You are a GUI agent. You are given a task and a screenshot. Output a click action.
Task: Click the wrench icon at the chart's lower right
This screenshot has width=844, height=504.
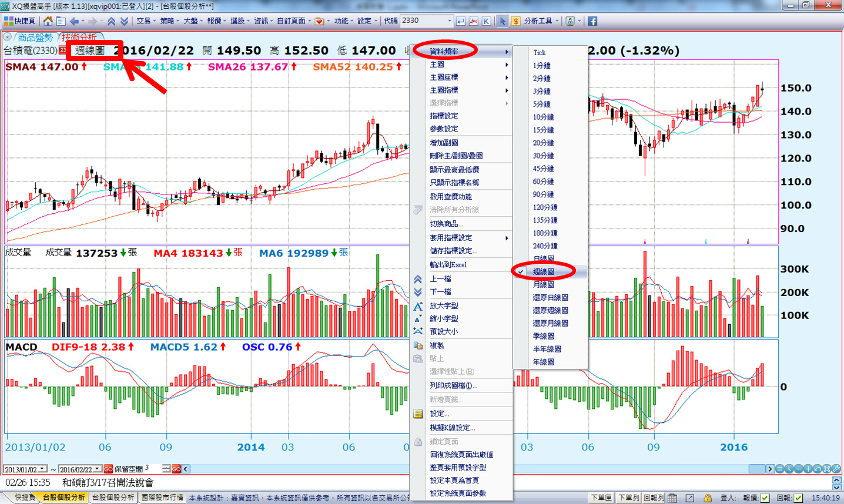point(836,469)
